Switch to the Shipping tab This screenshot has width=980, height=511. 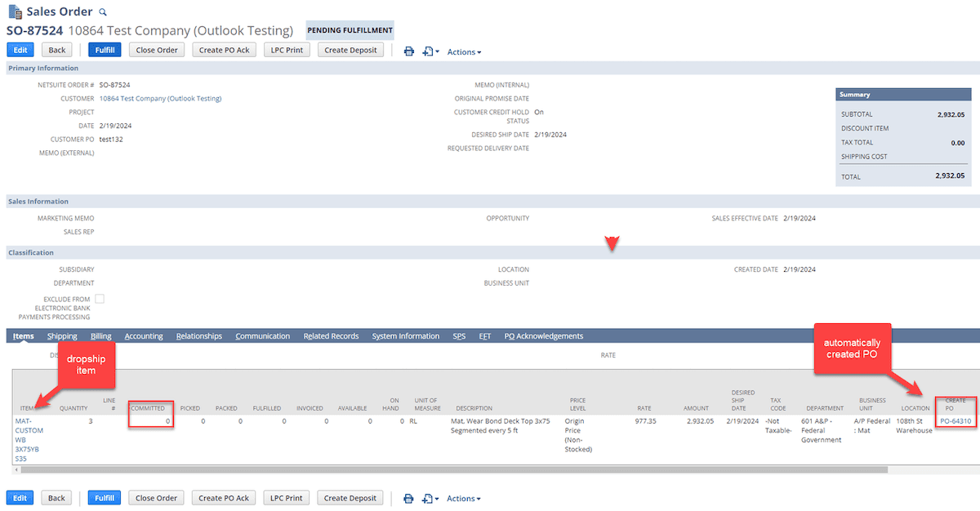click(x=62, y=336)
